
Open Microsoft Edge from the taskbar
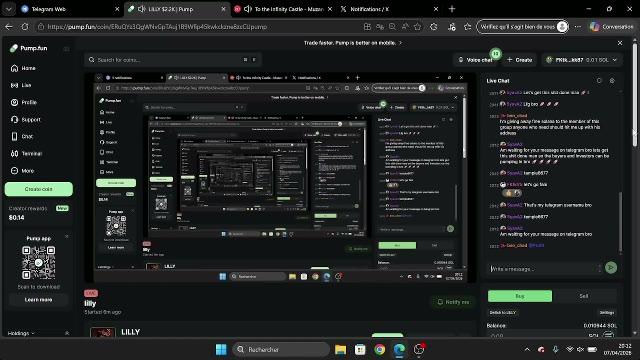(x=399, y=349)
